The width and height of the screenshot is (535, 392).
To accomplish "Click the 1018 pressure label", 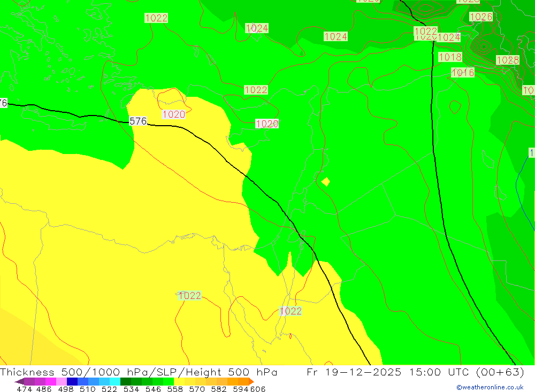I will click(x=450, y=57).
